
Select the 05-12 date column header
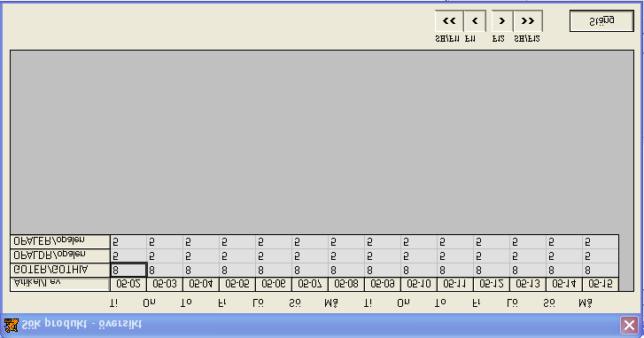(x=492, y=284)
